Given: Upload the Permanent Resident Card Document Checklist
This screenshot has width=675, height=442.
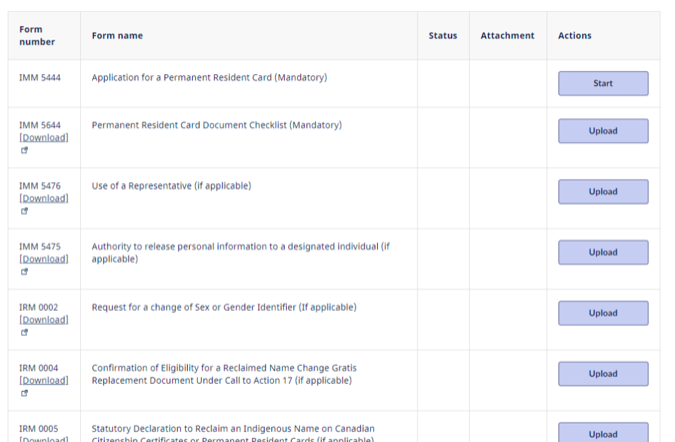Looking at the screenshot, I should [603, 131].
